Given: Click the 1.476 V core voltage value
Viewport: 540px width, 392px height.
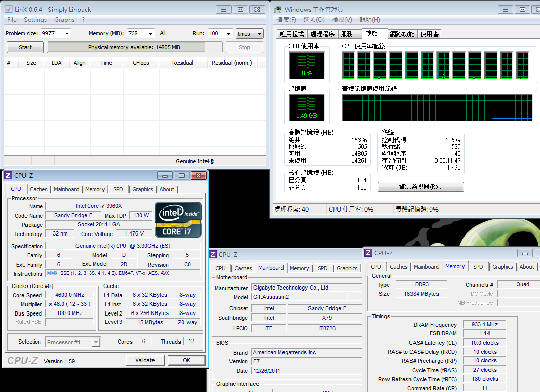Looking at the screenshot, I should click(x=134, y=233).
